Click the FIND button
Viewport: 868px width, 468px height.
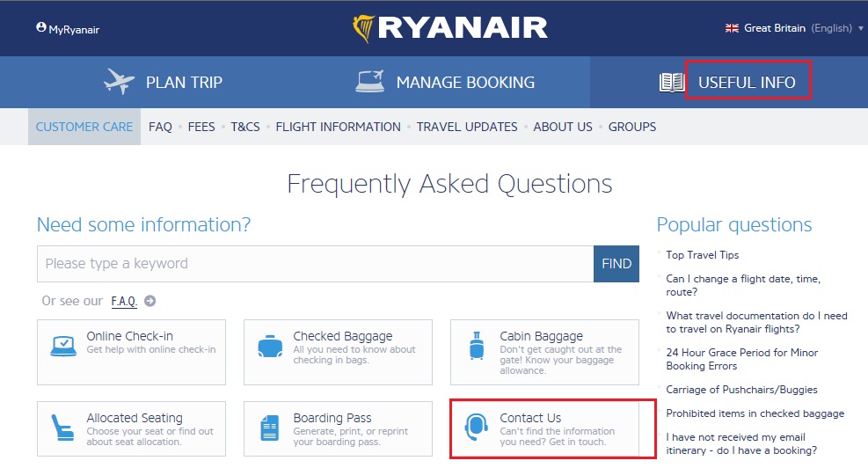click(x=616, y=264)
